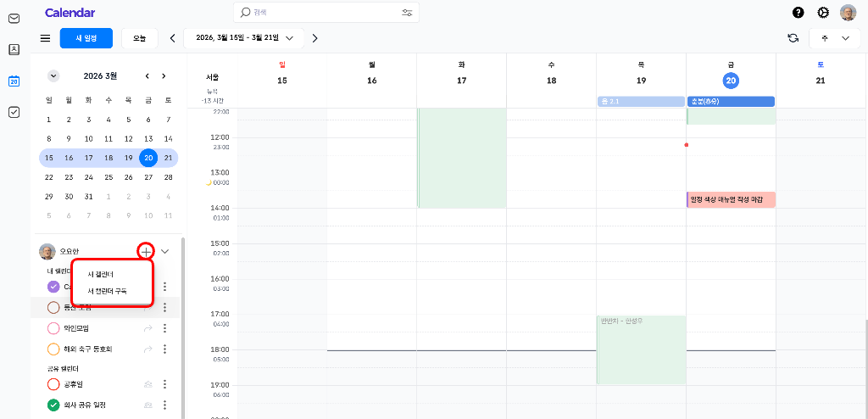
Task: Toggle the 해외 축구 동호회 calendar checkbox
Action: tap(53, 349)
